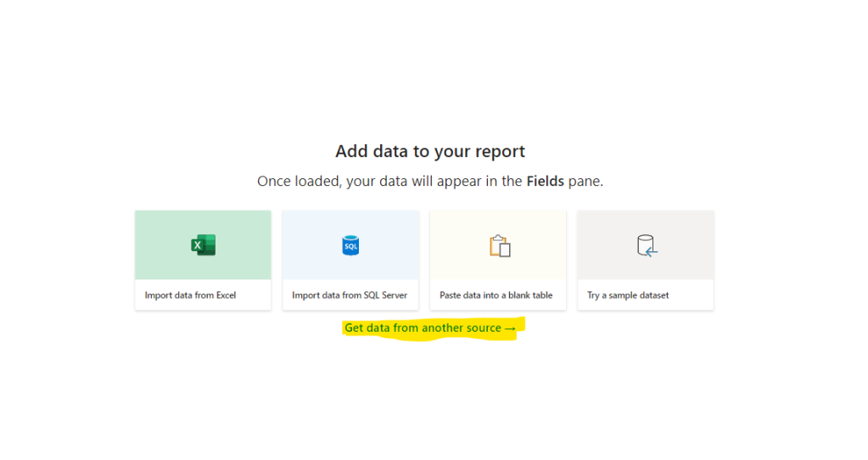Click the white X on Excel logo

(197, 246)
